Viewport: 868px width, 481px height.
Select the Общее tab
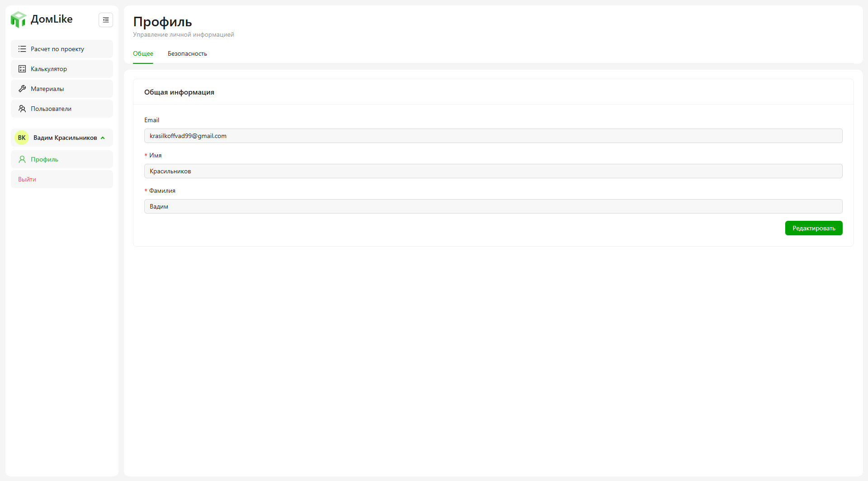(x=143, y=53)
